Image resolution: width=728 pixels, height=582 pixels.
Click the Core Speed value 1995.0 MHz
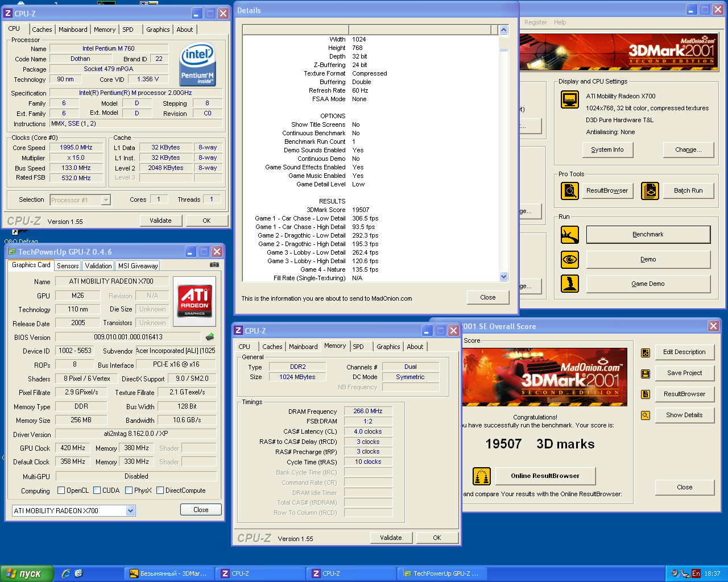(x=76, y=147)
